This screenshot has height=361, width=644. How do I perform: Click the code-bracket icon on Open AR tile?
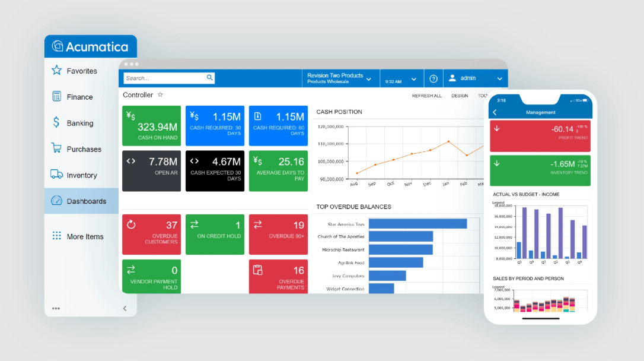coord(130,161)
